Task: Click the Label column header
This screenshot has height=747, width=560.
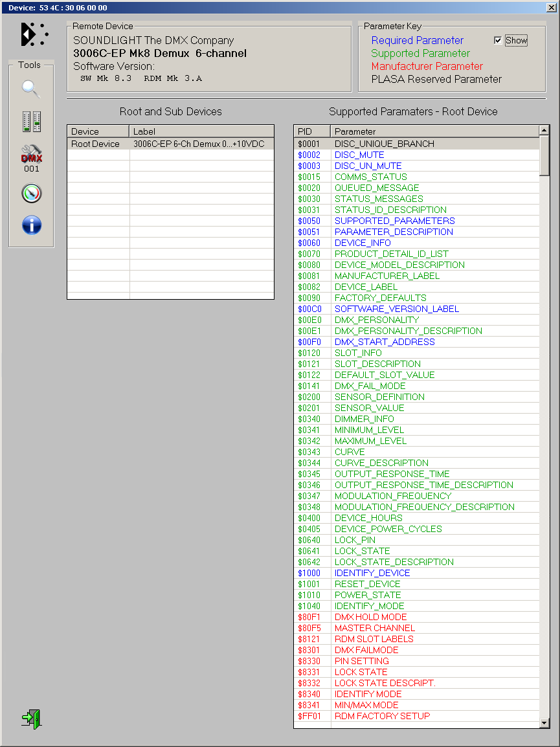Action: pyautogui.click(x=201, y=131)
